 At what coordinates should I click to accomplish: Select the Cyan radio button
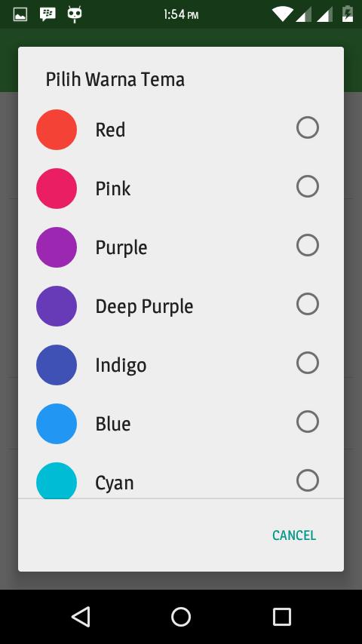pos(308,480)
